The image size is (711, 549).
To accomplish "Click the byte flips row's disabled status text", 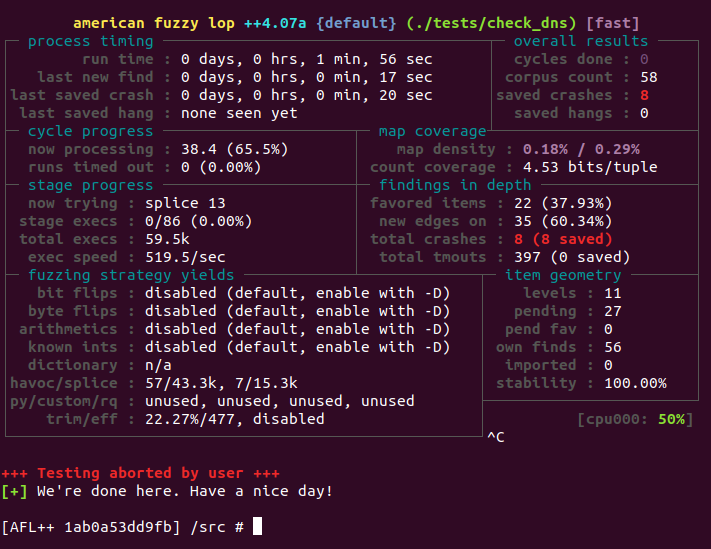I will 297,311.
